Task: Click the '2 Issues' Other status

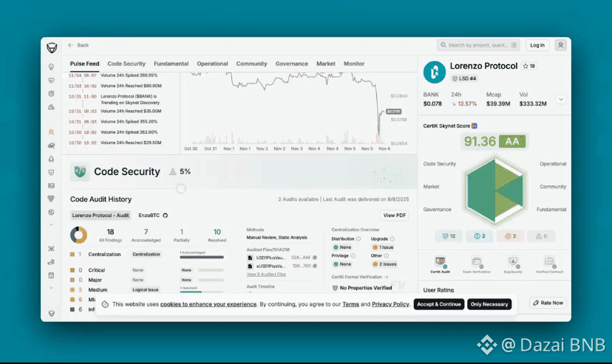Action: click(x=385, y=264)
